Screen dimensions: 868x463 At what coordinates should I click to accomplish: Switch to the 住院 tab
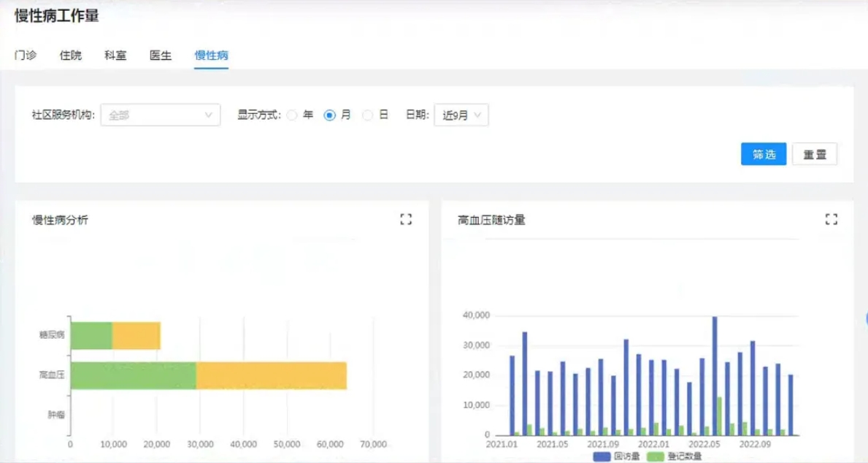pos(71,56)
